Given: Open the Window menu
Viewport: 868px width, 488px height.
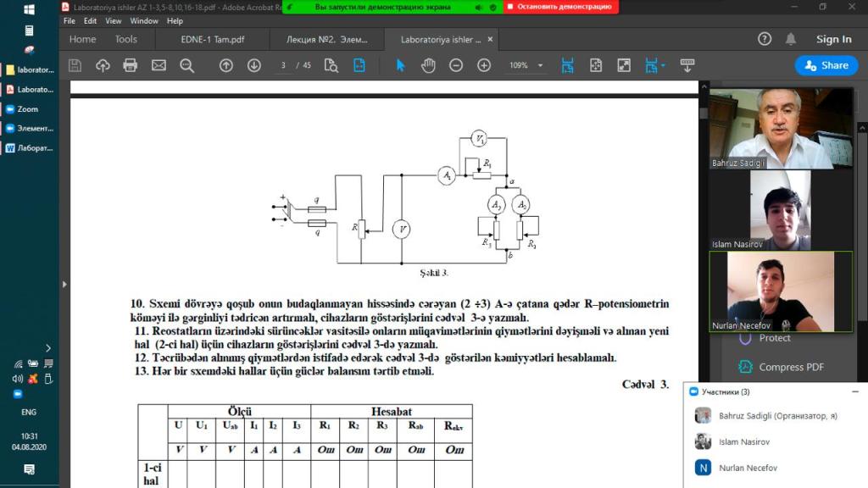Looking at the screenshot, I should tap(144, 21).
